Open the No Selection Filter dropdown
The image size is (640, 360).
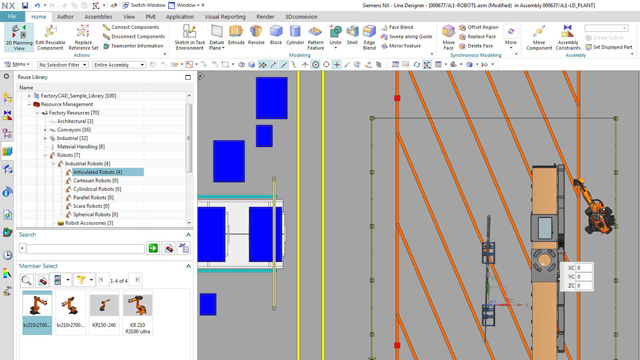(62, 64)
